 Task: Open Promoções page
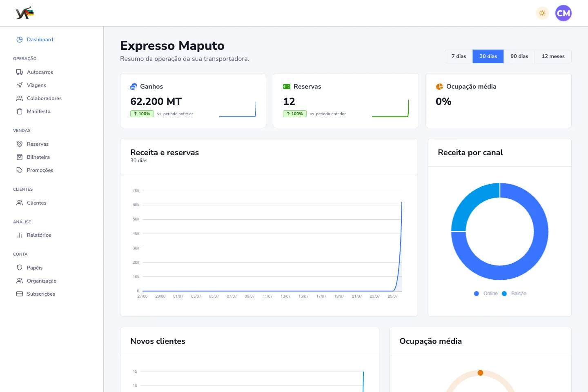click(40, 170)
